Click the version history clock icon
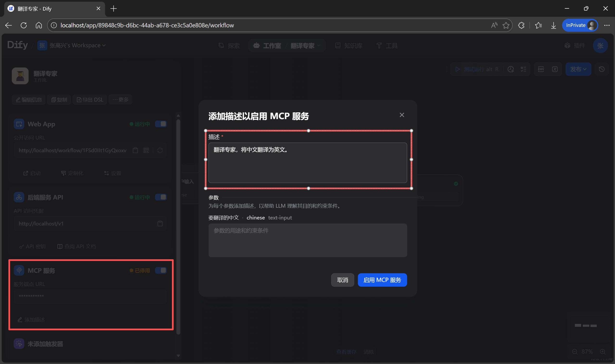The width and height of the screenshot is (615, 364). point(602,69)
